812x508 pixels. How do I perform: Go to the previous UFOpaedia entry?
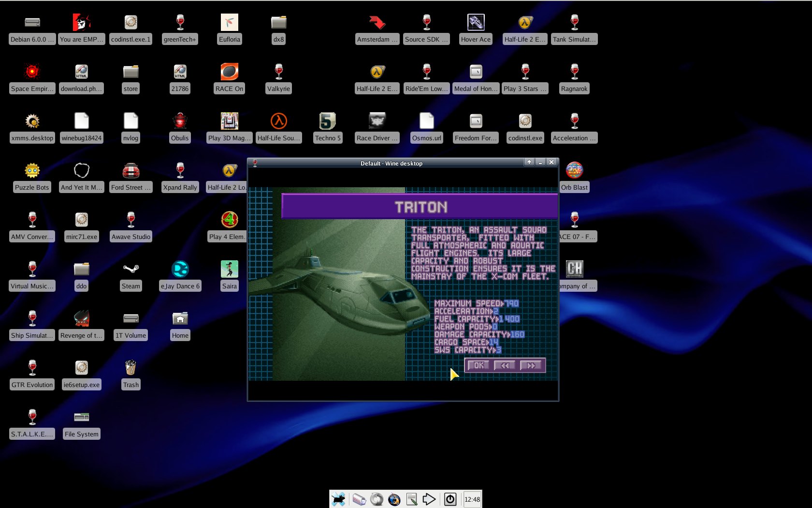click(505, 365)
